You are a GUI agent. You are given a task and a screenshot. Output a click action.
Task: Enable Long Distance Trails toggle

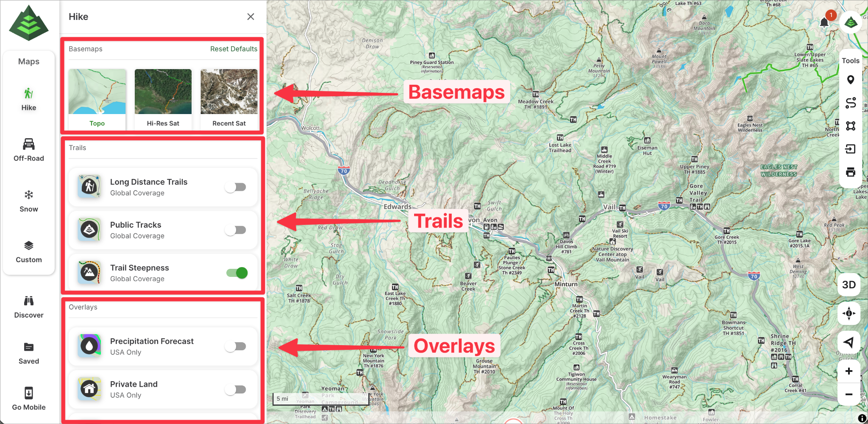236,187
